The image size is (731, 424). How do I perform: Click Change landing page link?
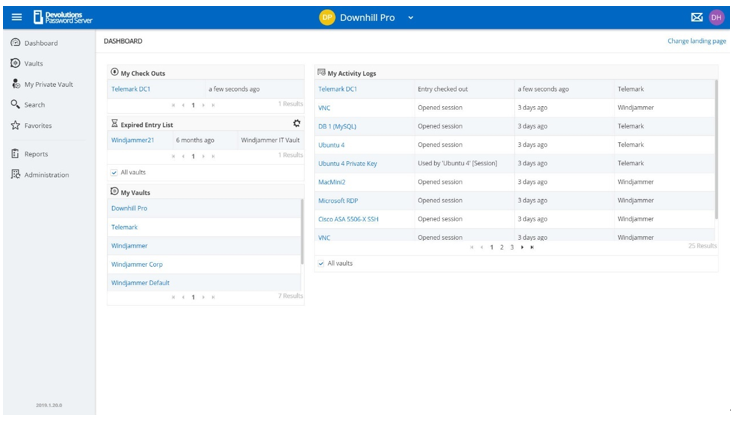point(697,41)
